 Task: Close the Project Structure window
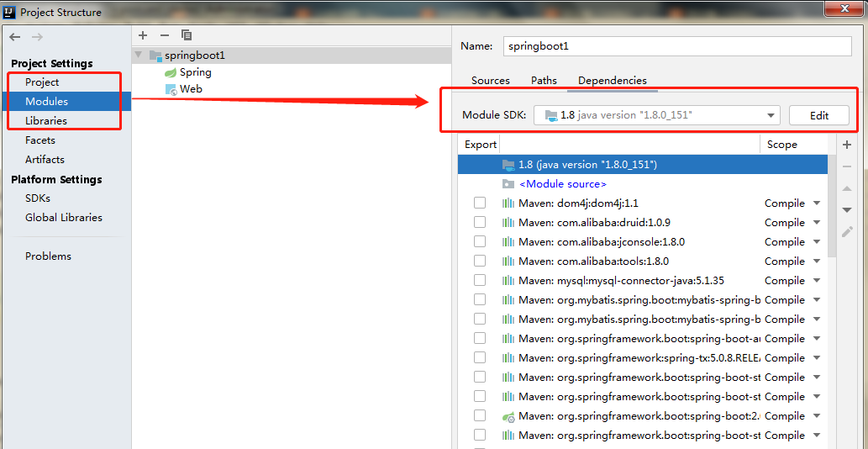pyautogui.click(x=844, y=8)
